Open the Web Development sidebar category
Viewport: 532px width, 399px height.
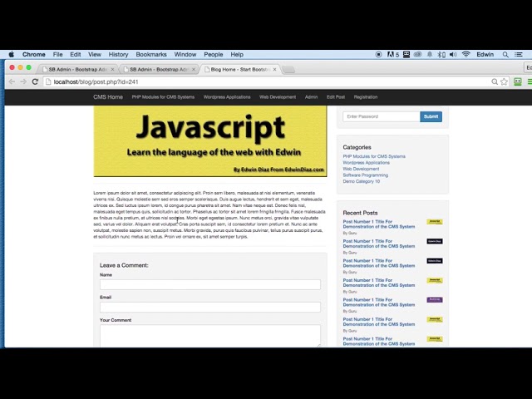(361, 169)
